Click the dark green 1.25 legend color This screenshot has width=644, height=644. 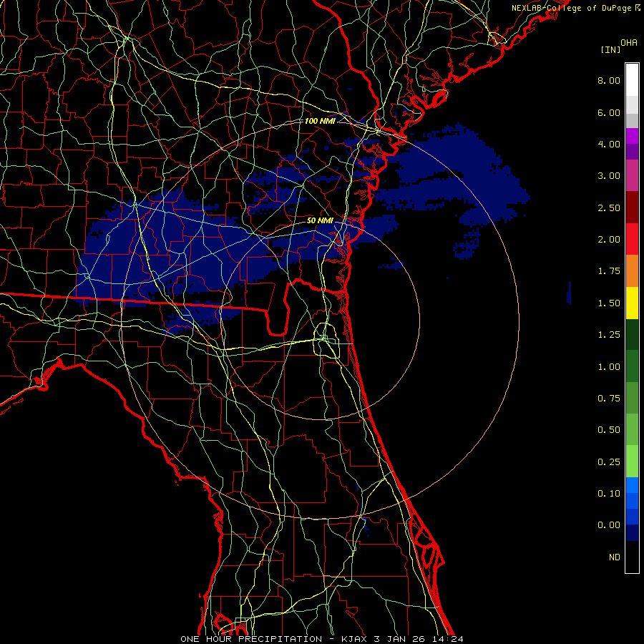(x=632, y=334)
